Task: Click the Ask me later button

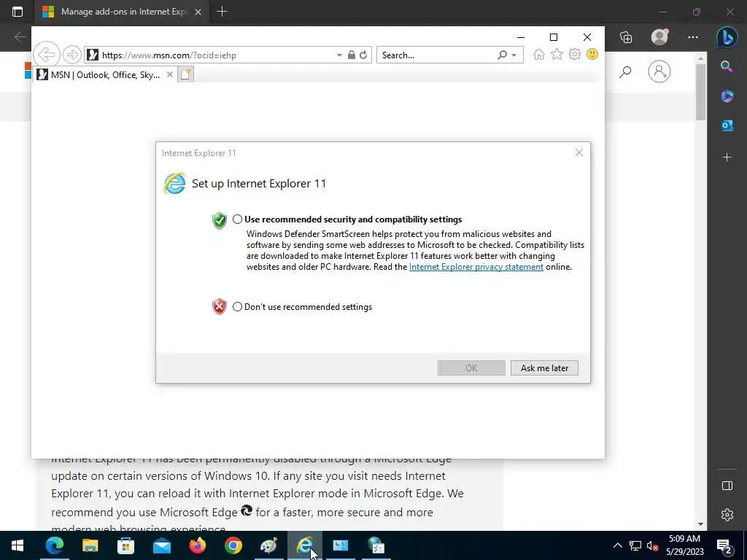Action: tap(544, 367)
